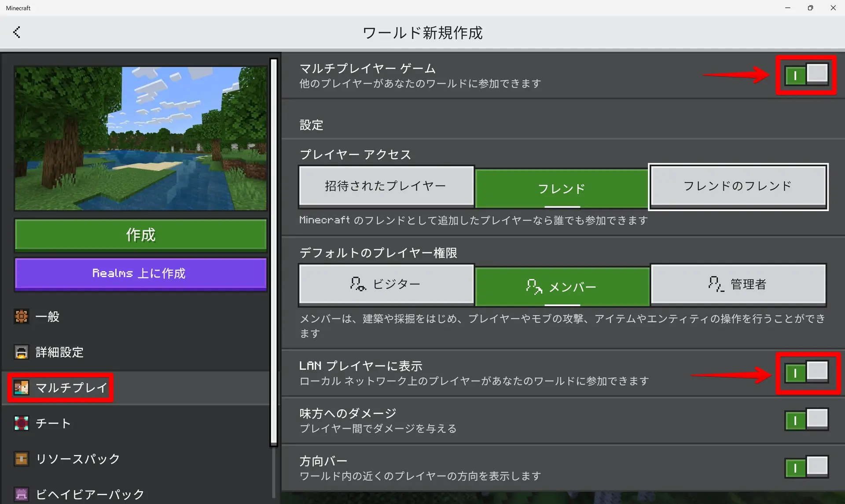Click the マルチプレイ faces icon
Image resolution: width=845 pixels, height=504 pixels.
click(21, 387)
